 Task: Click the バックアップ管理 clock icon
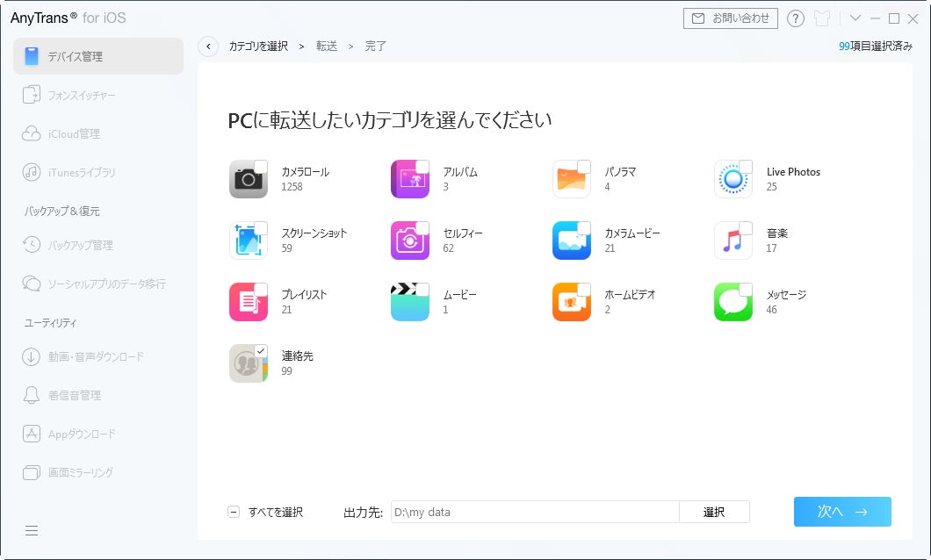(32, 244)
